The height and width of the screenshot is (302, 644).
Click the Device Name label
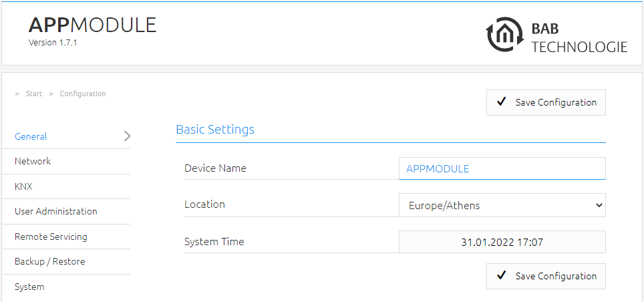tap(215, 168)
